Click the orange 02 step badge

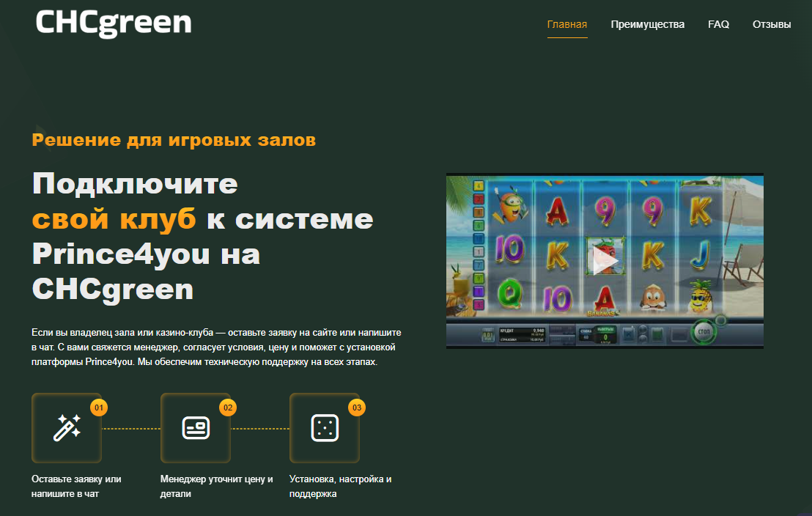(228, 407)
